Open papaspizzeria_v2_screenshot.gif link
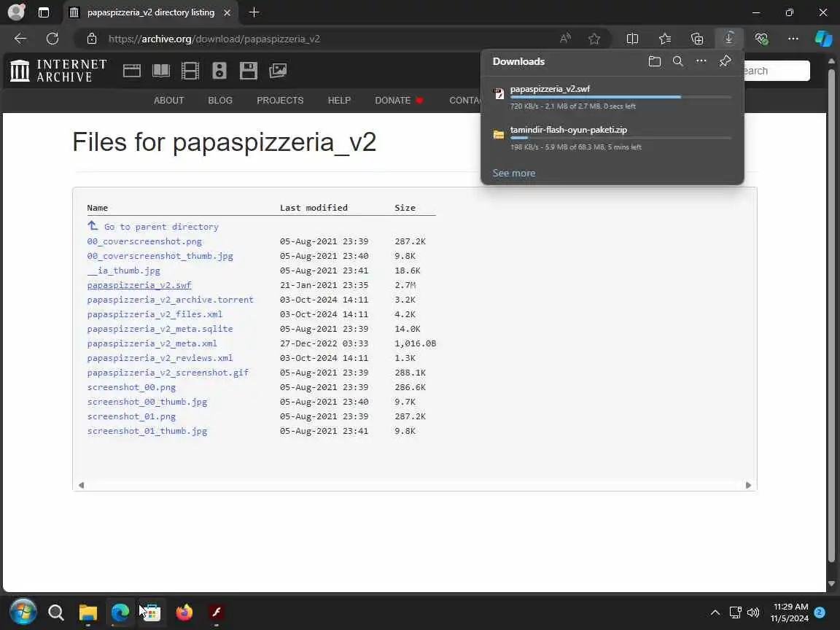 point(168,373)
